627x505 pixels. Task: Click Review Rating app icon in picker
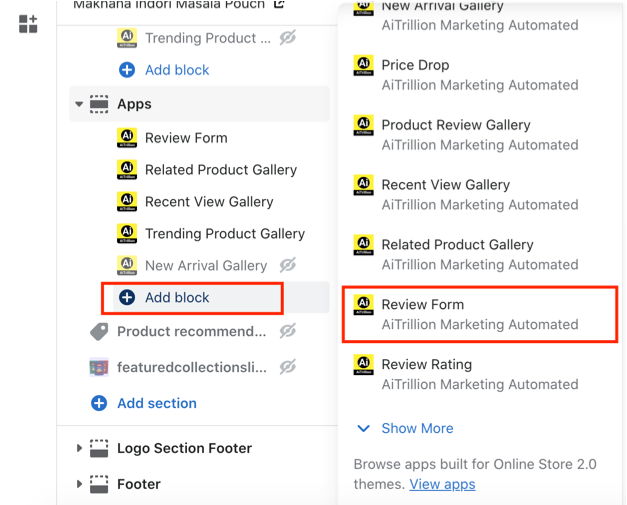click(363, 365)
